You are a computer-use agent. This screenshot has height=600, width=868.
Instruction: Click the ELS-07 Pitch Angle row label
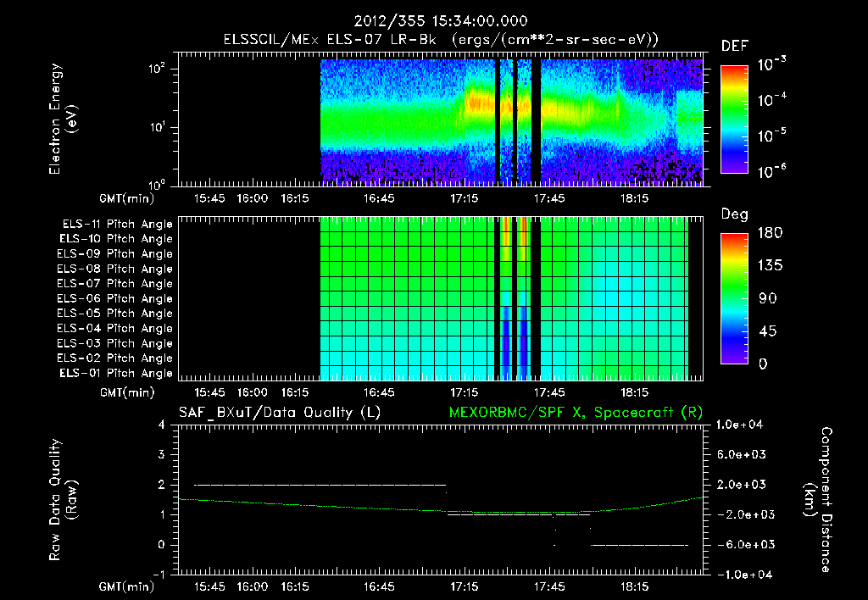pos(115,283)
